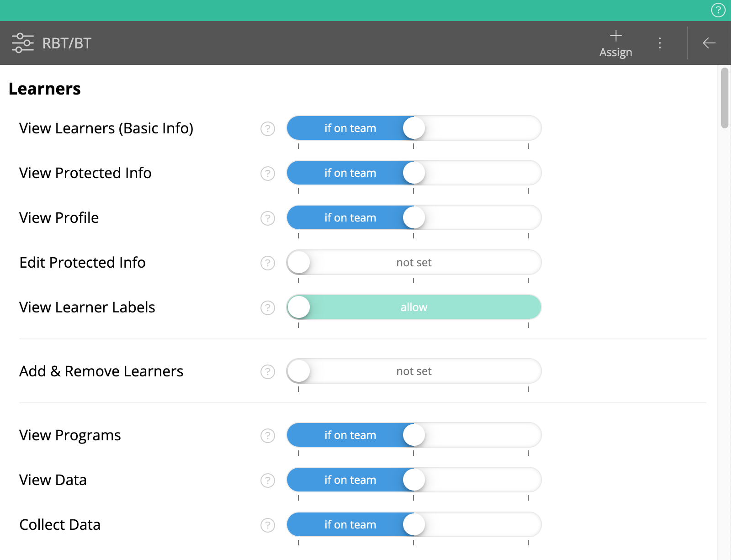Show help tooltip for Edit Protected Info
Image resolution: width=733 pixels, height=560 pixels.
[x=268, y=263]
